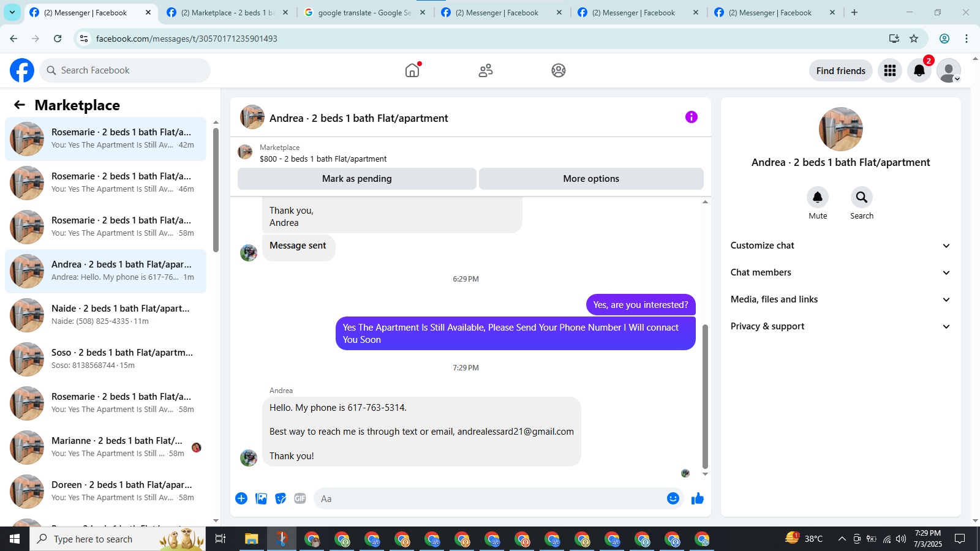Screen dimensions: 980x551
Task: Expand the Chat members section
Action: pyautogui.click(x=840, y=272)
